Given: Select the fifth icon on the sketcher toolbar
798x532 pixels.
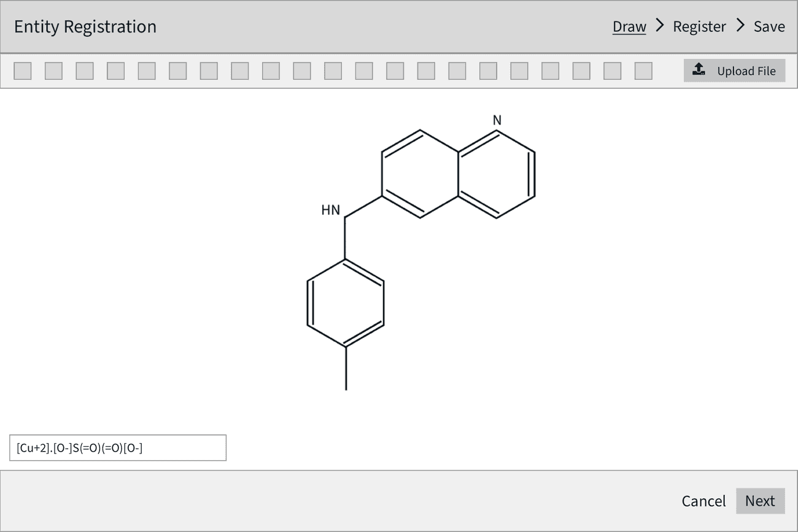Looking at the screenshot, I should pyautogui.click(x=146, y=71).
